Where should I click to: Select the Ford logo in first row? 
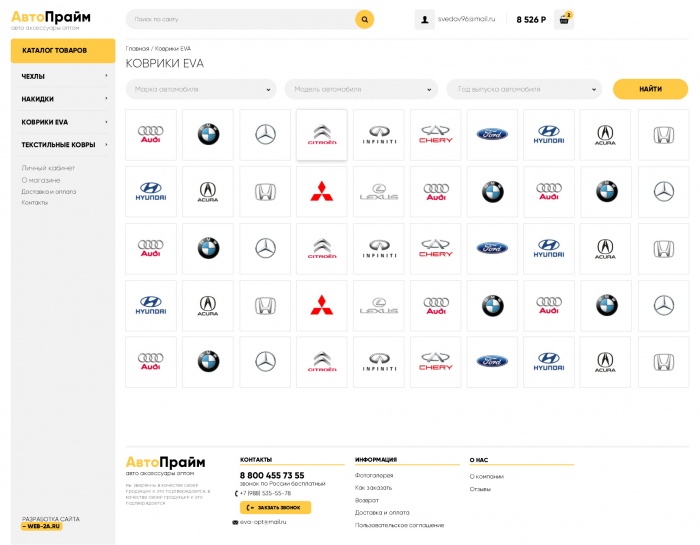click(x=492, y=135)
